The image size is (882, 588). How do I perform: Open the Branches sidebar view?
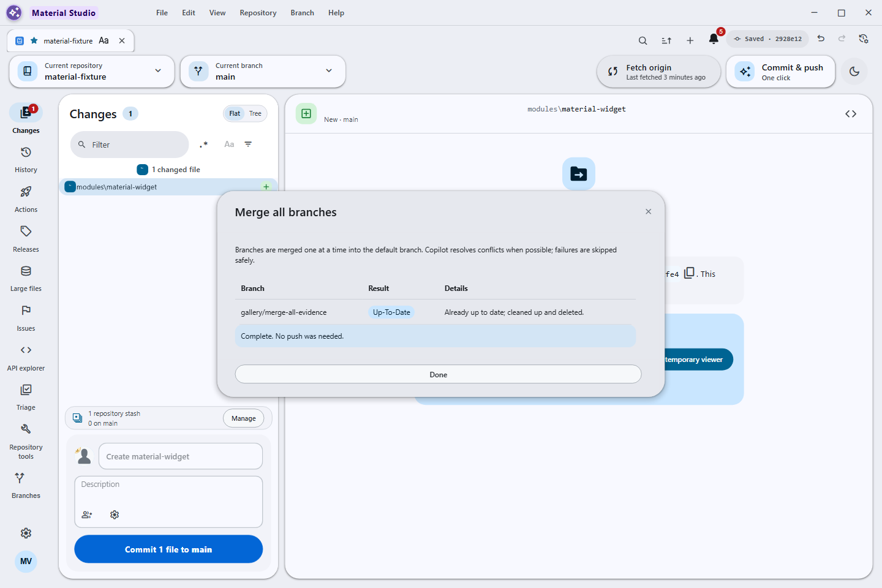tap(26, 485)
